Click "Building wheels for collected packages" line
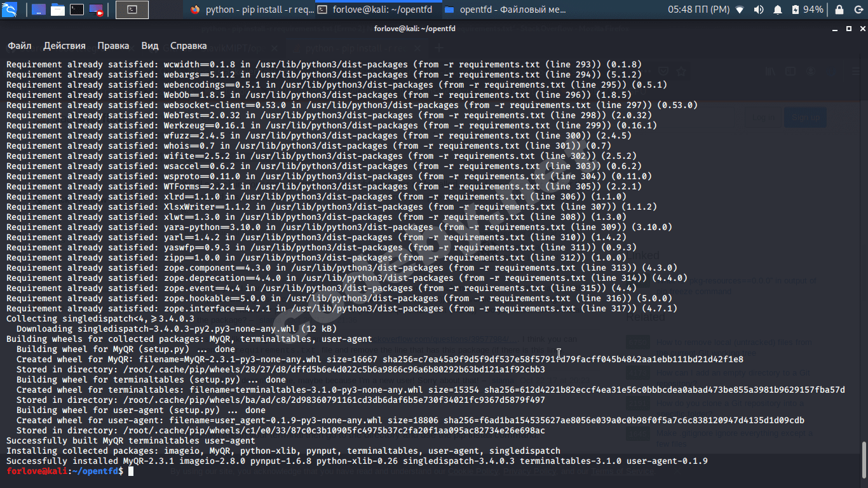868x488 pixels. coord(189,339)
